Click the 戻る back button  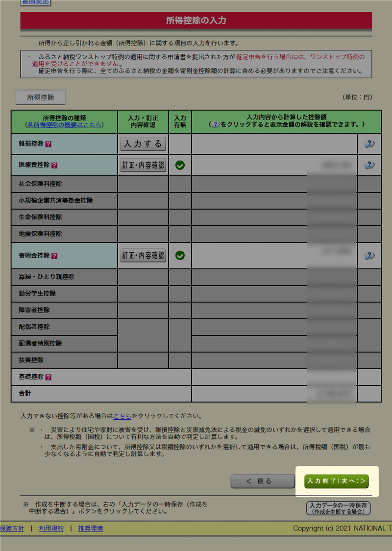pyautogui.click(x=263, y=481)
